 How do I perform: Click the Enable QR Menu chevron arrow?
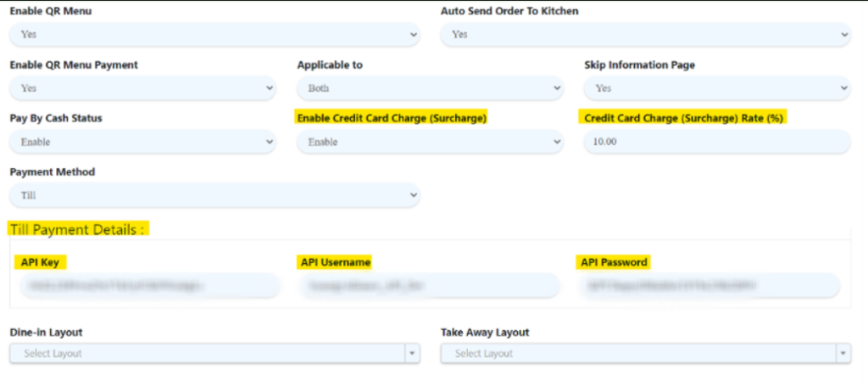[x=414, y=35]
